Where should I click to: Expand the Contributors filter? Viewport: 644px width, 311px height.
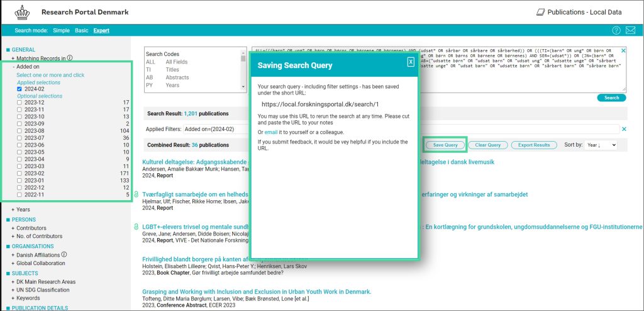tap(30, 228)
